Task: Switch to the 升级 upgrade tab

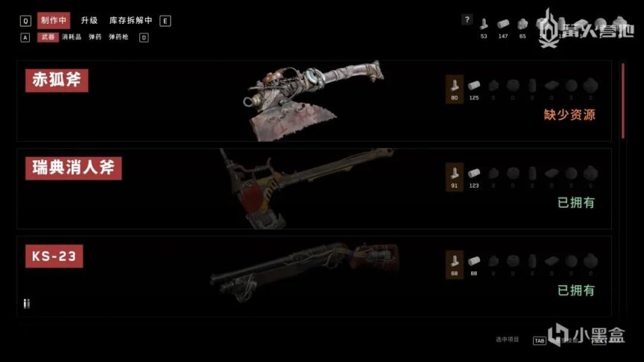Action: point(89,21)
